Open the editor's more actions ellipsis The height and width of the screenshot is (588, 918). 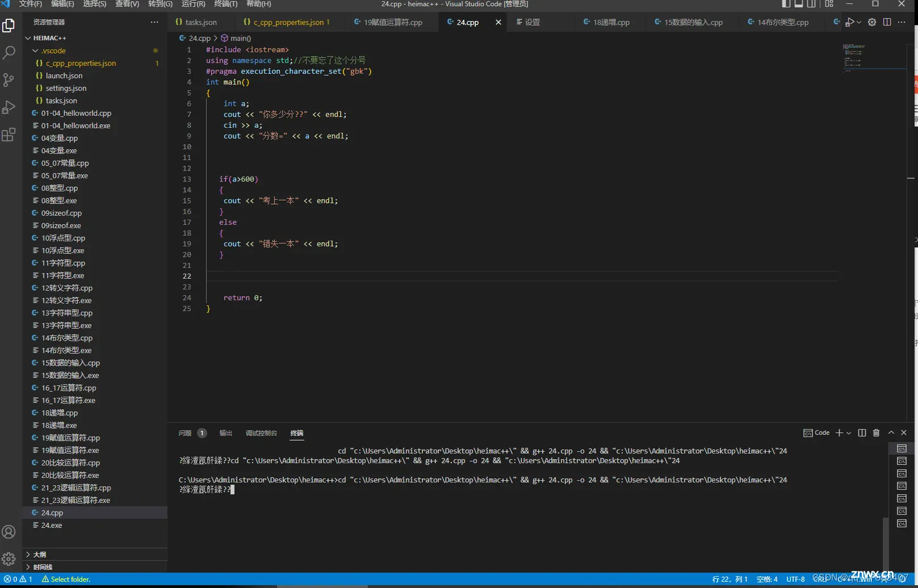(902, 22)
